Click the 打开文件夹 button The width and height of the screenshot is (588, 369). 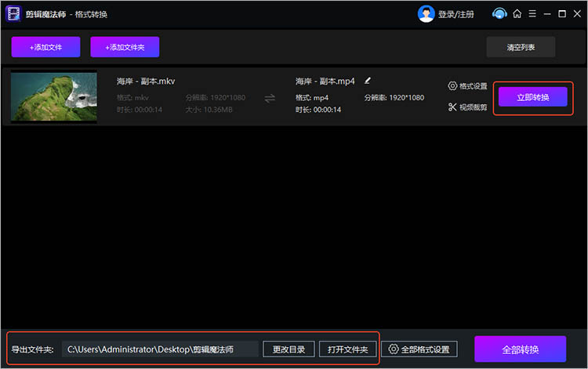pyautogui.click(x=347, y=349)
